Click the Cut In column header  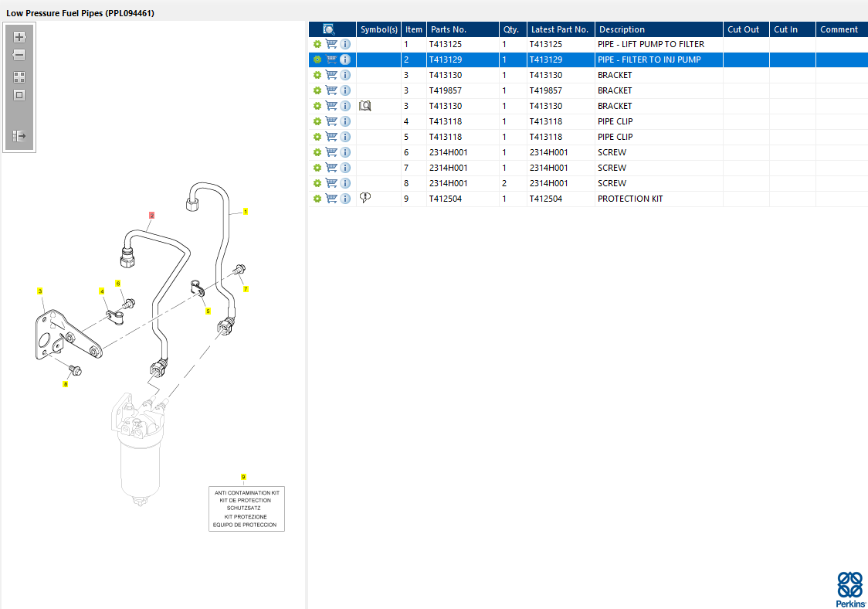tap(792, 29)
